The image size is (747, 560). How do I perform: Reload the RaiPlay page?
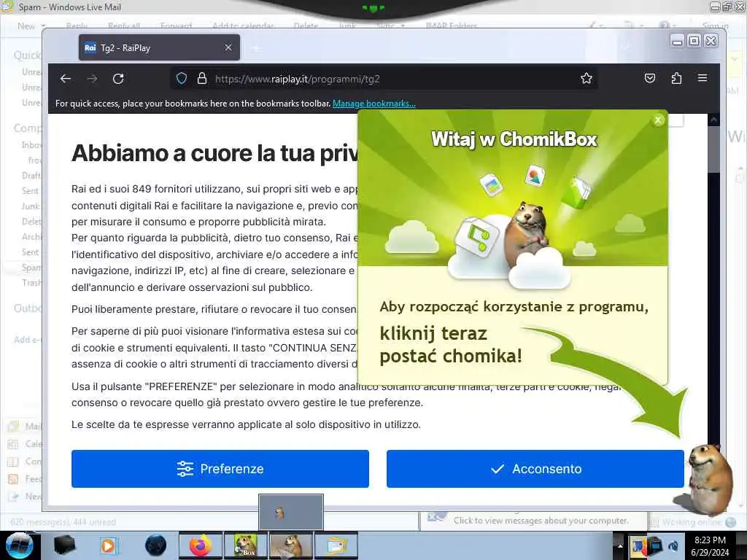(x=118, y=79)
